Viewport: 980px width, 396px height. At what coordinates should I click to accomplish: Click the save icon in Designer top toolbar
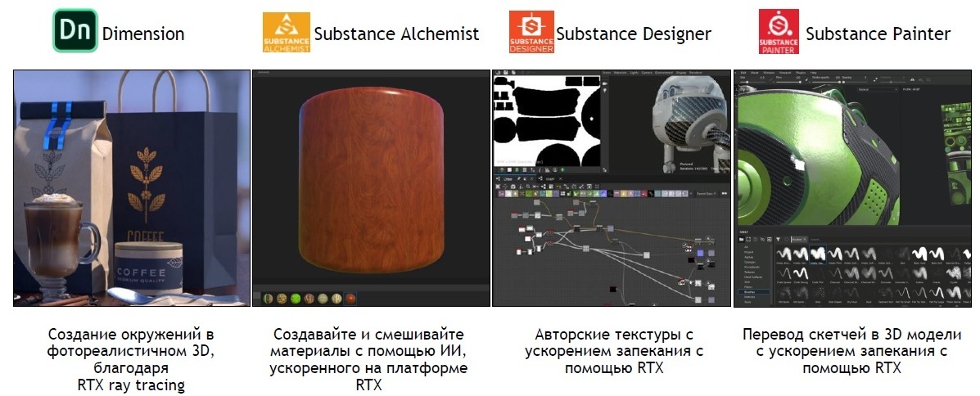506,73
